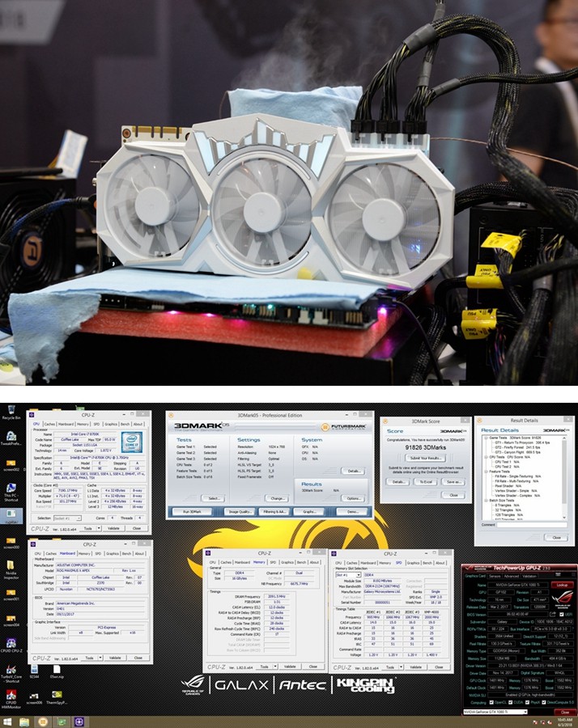Open the screen001 desktop file
This screenshot has width=578, height=728.
coord(11,595)
